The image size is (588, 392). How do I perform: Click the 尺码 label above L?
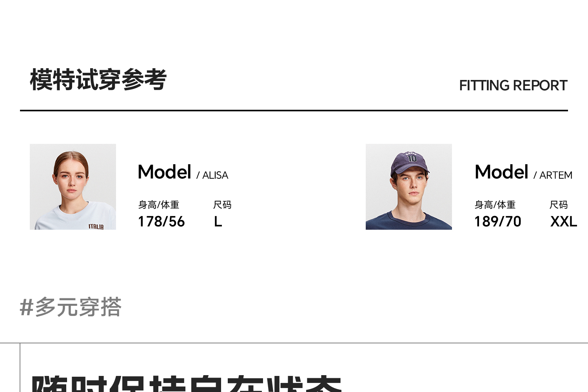pos(222,205)
